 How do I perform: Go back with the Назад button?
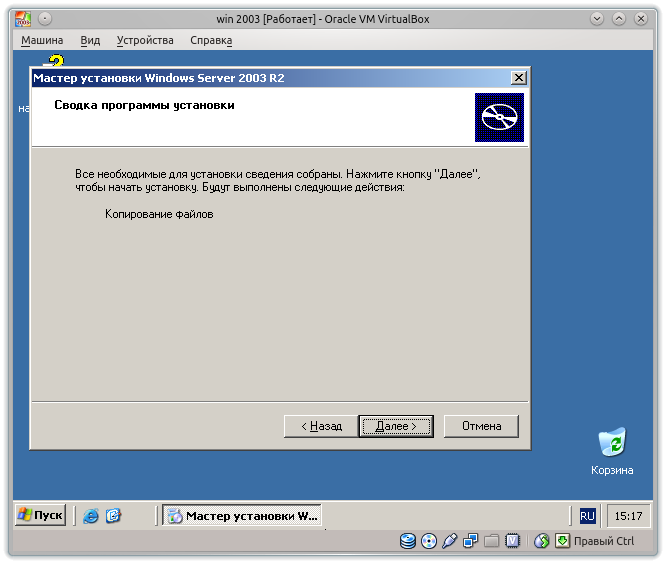pos(321,426)
